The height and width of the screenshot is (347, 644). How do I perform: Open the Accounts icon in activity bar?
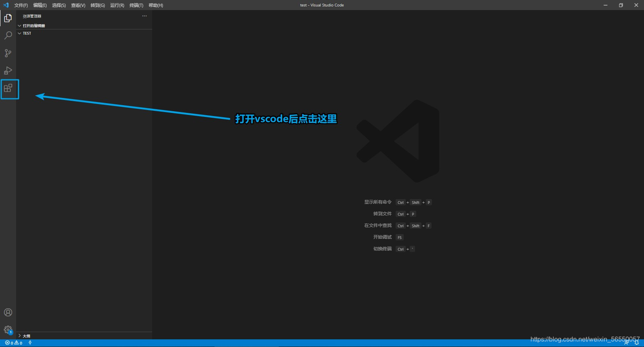(8, 312)
